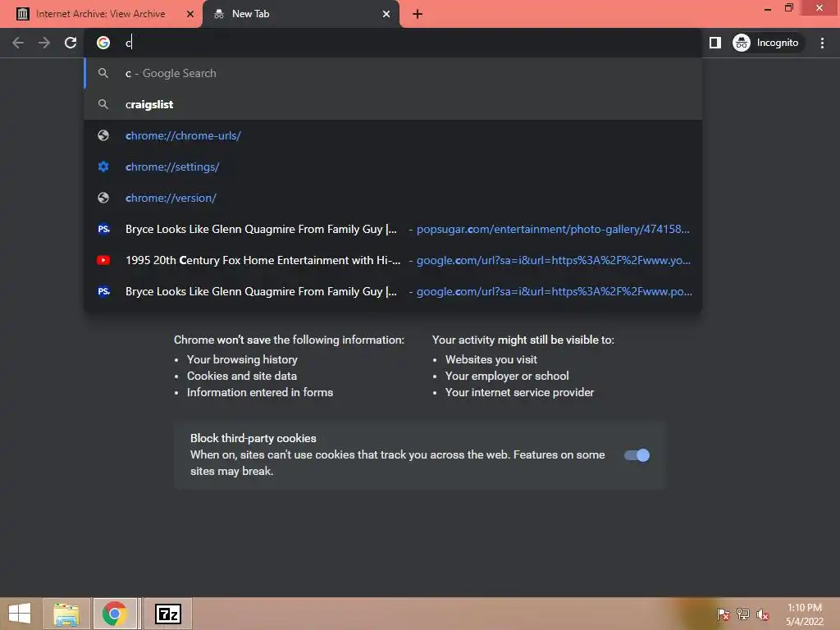Image resolution: width=840 pixels, height=630 pixels.
Task: Open the side panel icon
Action: [715, 43]
